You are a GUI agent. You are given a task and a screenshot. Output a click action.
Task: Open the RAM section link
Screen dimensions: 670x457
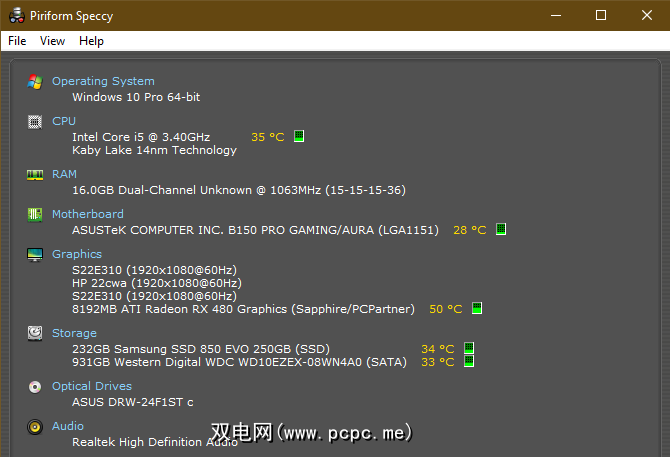[65, 174]
